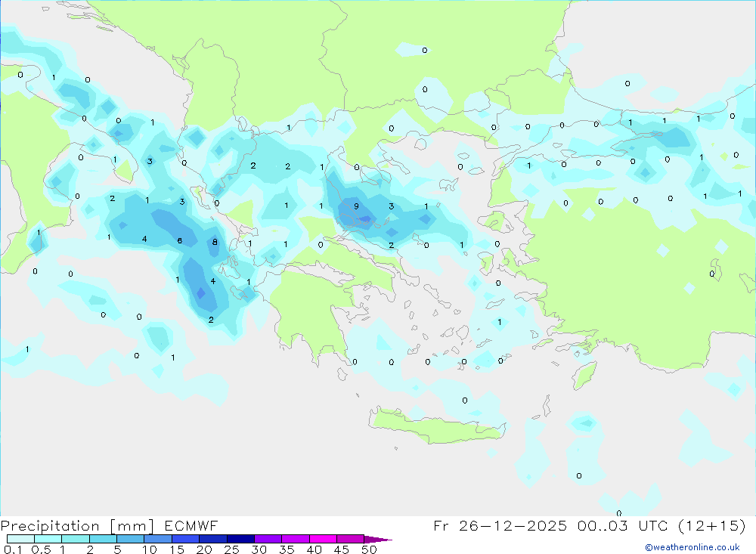Select the 25–30 mm dark navy legend box
756x554 pixels.
point(240,539)
